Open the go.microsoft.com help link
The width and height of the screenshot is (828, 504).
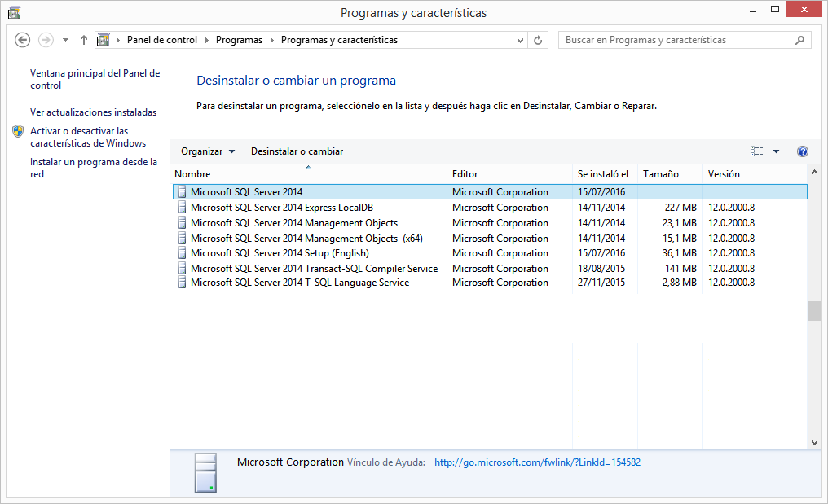coord(537,462)
